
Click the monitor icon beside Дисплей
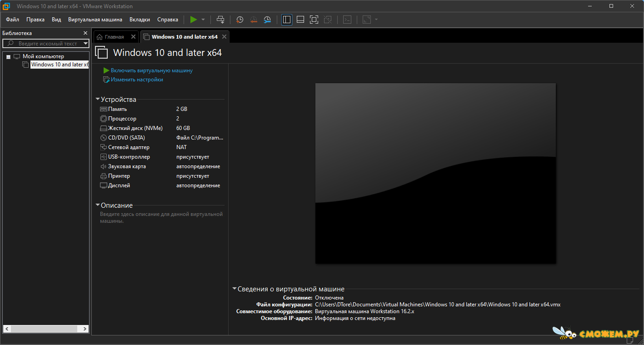click(x=104, y=185)
